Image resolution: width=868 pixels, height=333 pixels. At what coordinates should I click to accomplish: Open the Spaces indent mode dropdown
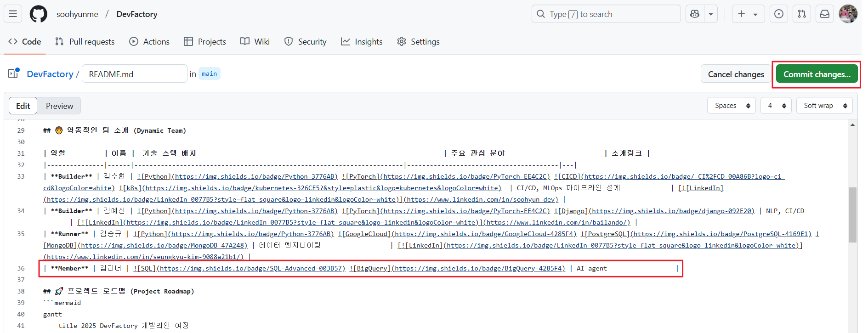pos(732,106)
